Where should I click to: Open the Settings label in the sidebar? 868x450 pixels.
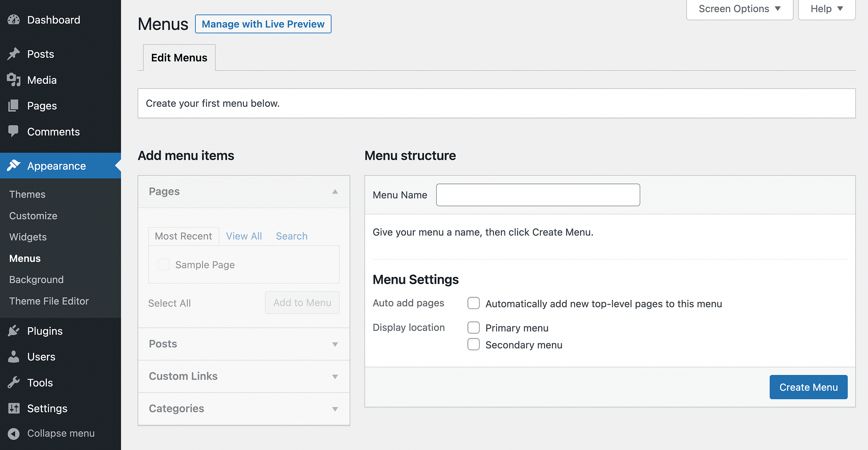coord(47,408)
